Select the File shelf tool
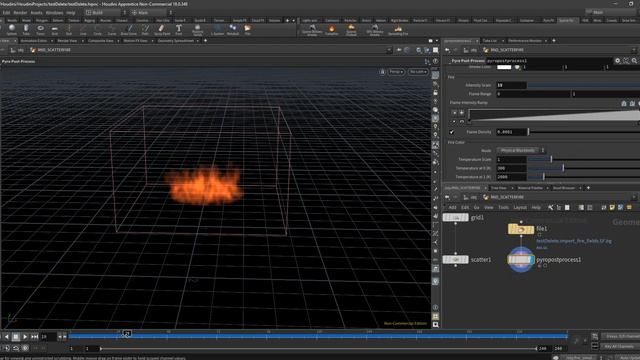The width and height of the screenshot is (640, 360). 247,29
